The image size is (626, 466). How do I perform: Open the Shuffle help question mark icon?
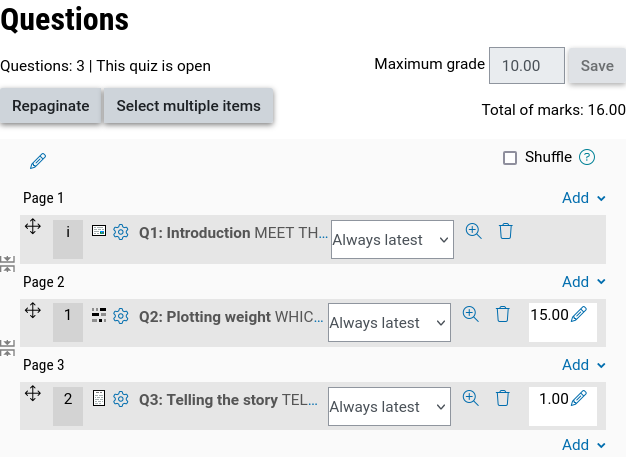coord(587,157)
